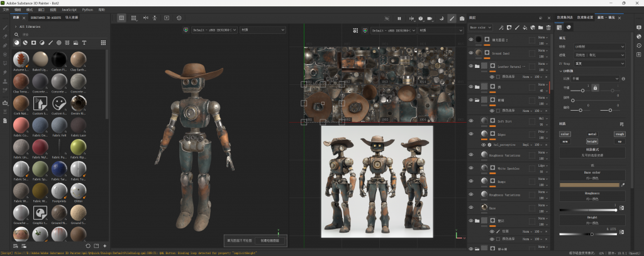The height and width of the screenshot is (256, 644).
Task: Click the eyedropper next to Base color swatch
Action: coord(623,185)
